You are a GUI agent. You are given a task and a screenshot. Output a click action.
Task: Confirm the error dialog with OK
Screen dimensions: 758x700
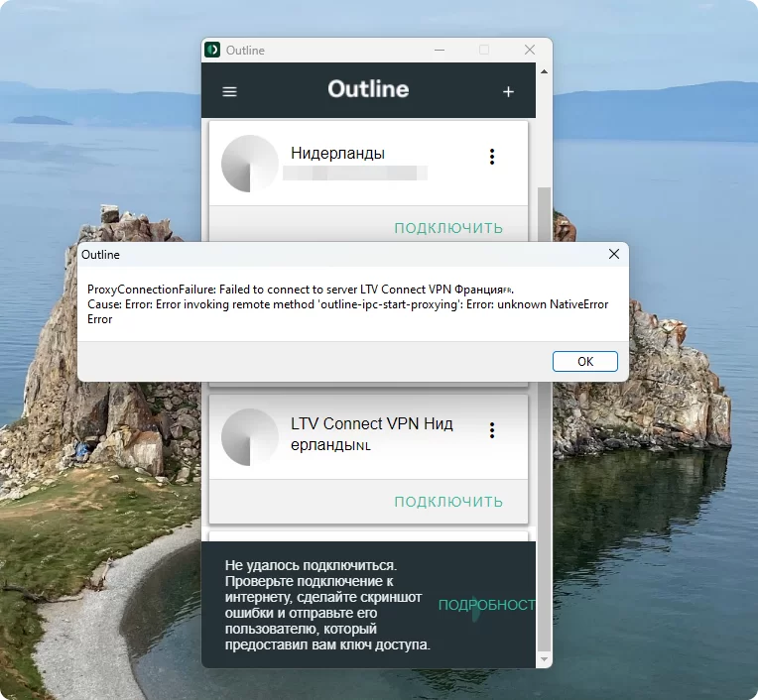585,361
